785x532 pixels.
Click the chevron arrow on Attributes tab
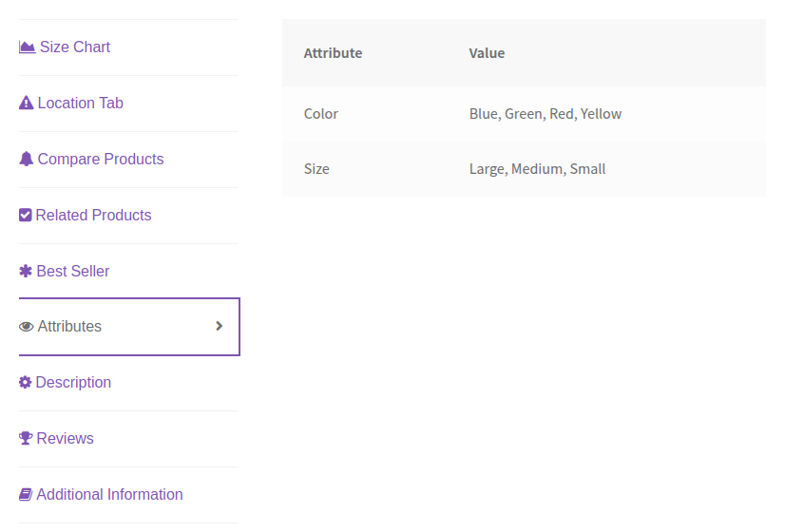(x=220, y=326)
